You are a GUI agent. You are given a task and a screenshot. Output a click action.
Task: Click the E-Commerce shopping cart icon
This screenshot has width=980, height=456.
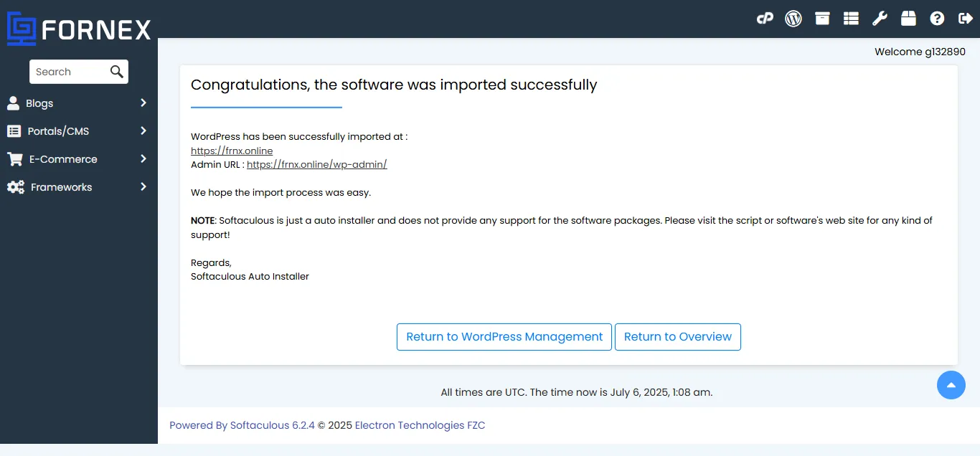14,159
